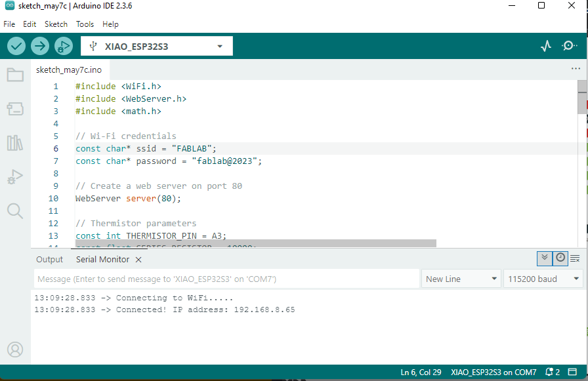The height and width of the screenshot is (381, 588).
Task: Open the New Line line-ending dropdown
Action: [x=461, y=279]
